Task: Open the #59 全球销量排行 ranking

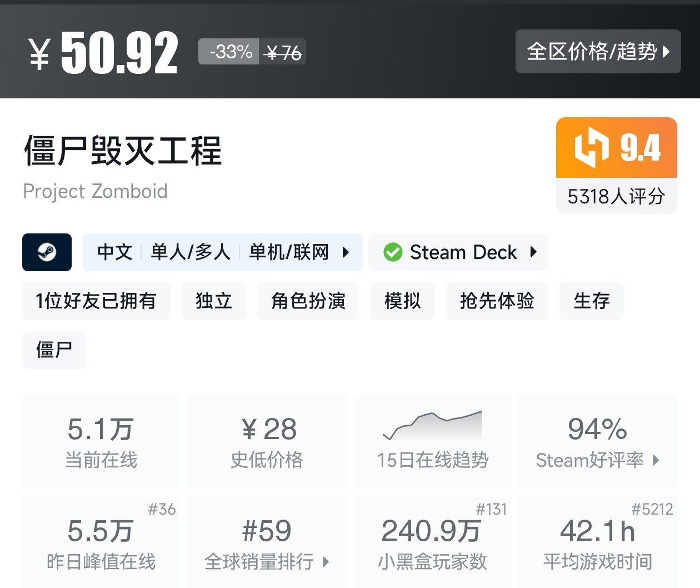Action: [x=267, y=542]
